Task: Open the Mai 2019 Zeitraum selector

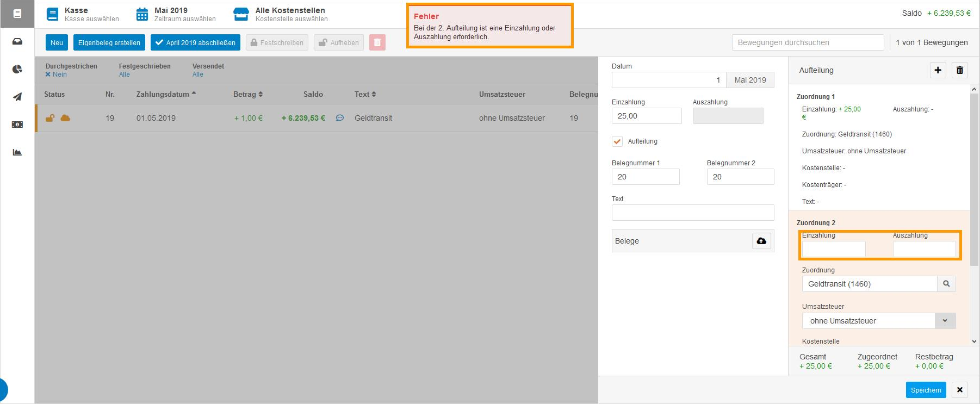Action: [x=176, y=14]
